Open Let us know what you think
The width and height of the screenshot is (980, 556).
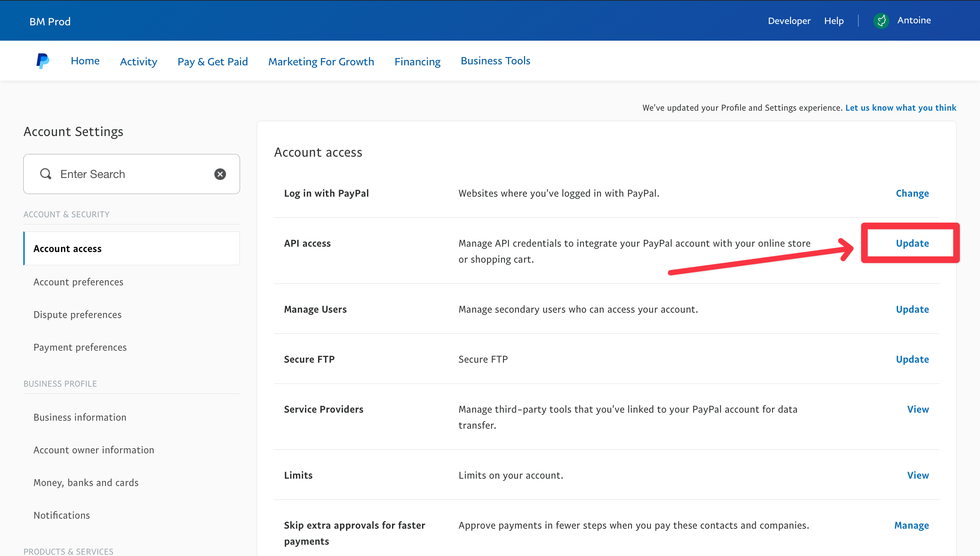(901, 108)
